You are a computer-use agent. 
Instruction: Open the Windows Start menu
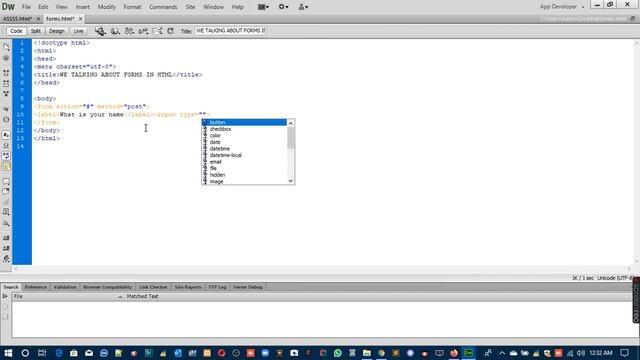coord(8,353)
